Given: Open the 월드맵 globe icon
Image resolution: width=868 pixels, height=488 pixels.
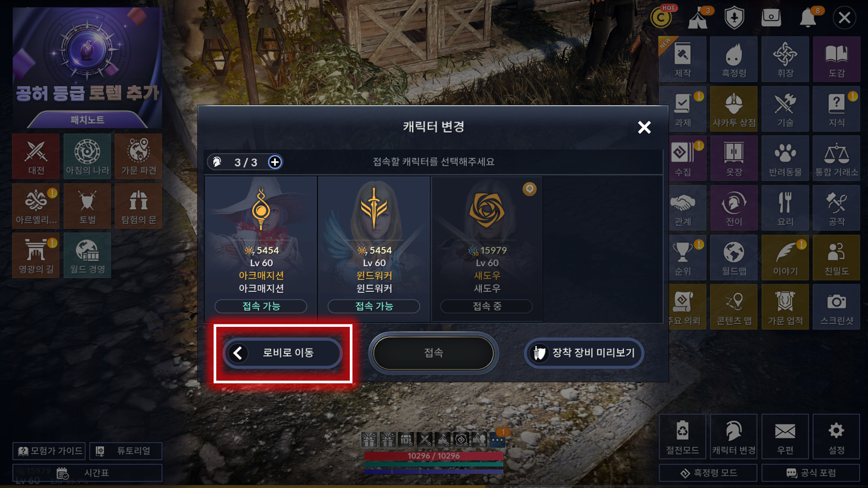Looking at the screenshot, I should pyautogui.click(x=734, y=257).
